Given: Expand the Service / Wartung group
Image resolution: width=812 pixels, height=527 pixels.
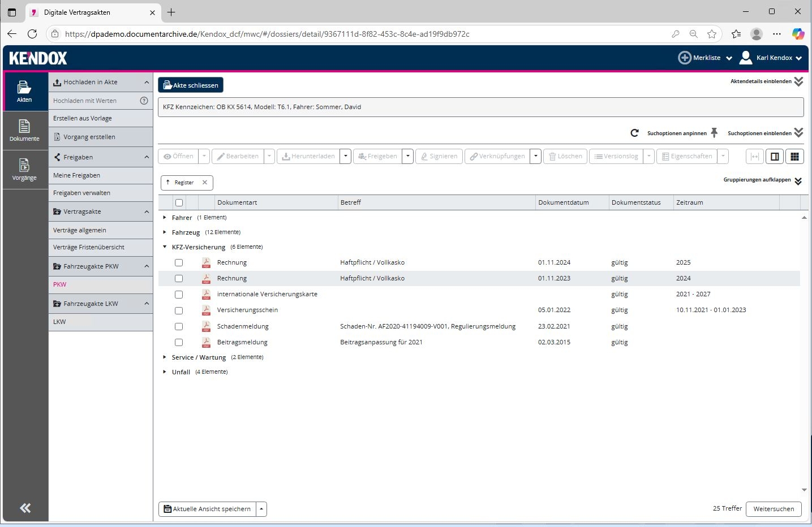Looking at the screenshot, I should pos(165,357).
